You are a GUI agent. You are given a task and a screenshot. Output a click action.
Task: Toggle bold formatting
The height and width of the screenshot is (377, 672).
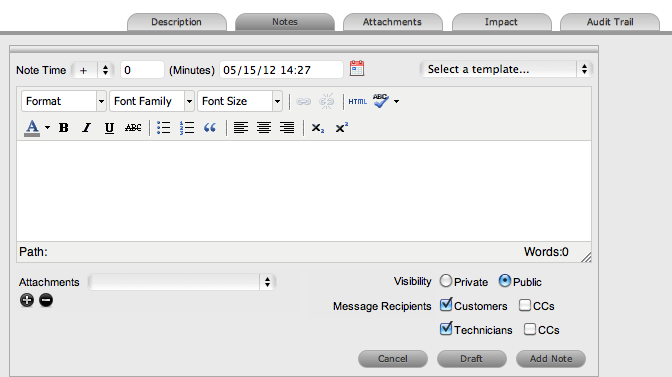click(x=63, y=128)
